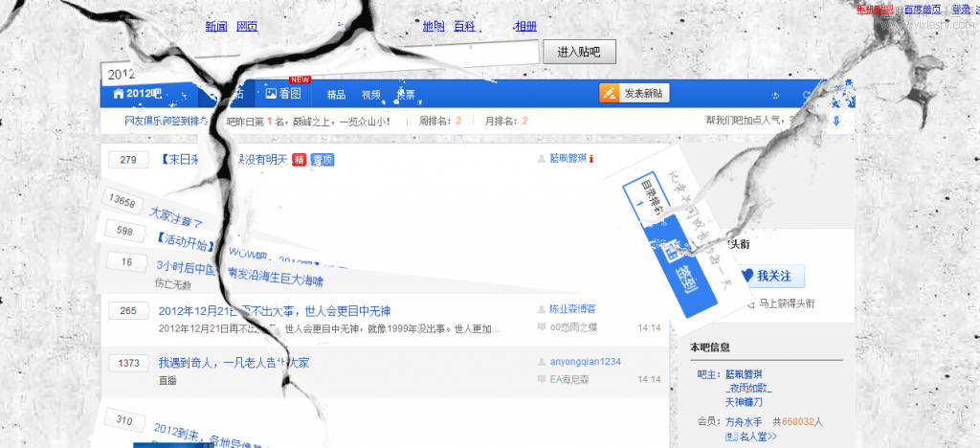Open the 地图 link at top
This screenshot has width=980, height=448.
434,26
